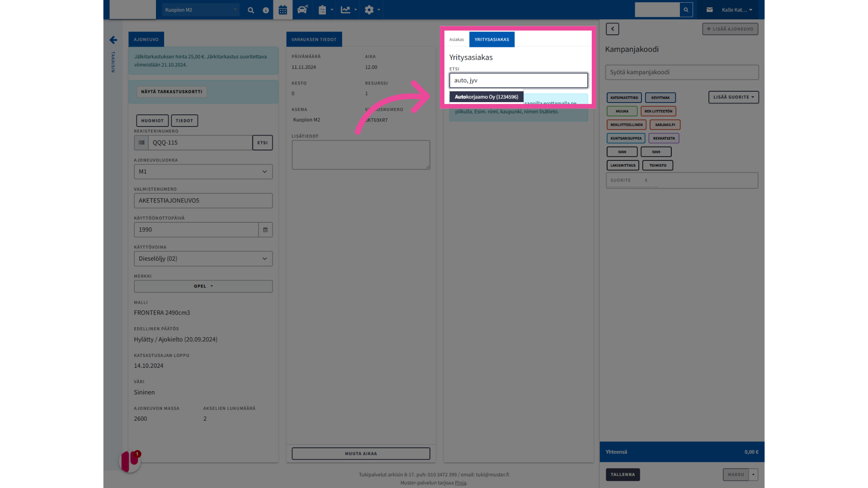The image size is (868, 488).
Task: Choose Autokorjaamo Oy (1234596) suggestion
Action: click(486, 97)
